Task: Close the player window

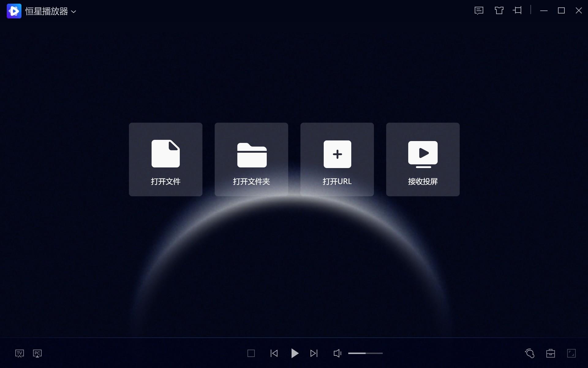Action: click(579, 11)
